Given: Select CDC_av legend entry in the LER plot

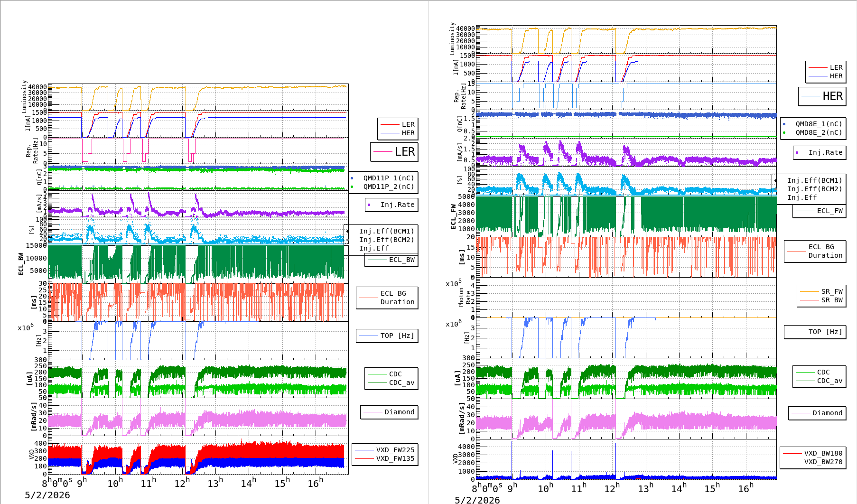Looking at the screenshot, I should pos(391,383).
